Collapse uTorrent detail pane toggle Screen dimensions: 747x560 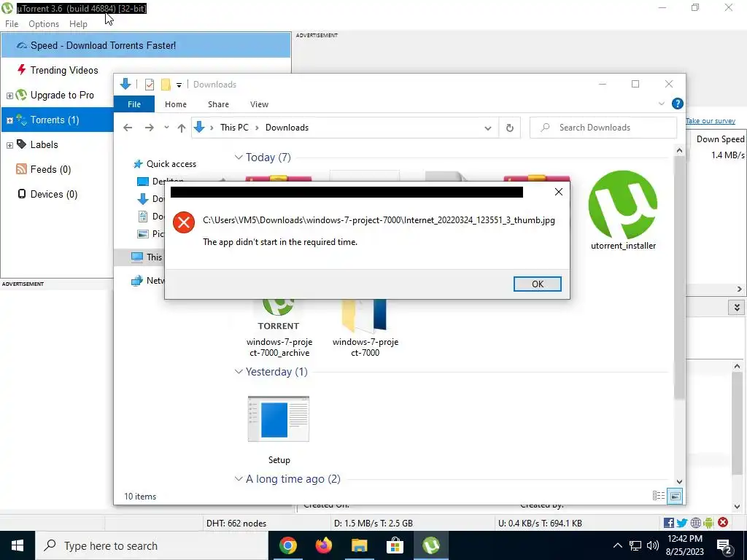click(737, 308)
